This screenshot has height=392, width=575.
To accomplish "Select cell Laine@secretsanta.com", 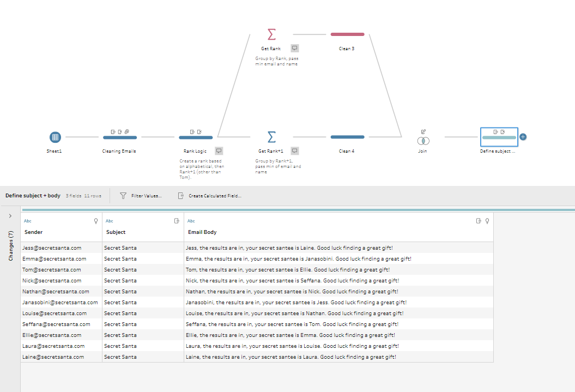I will pyautogui.click(x=61, y=357).
